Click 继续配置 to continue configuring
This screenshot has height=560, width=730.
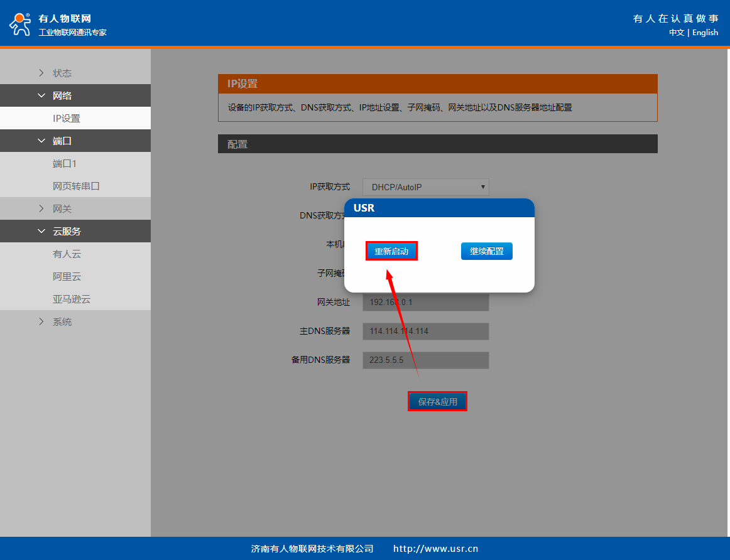pyautogui.click(x=486, y=251)
